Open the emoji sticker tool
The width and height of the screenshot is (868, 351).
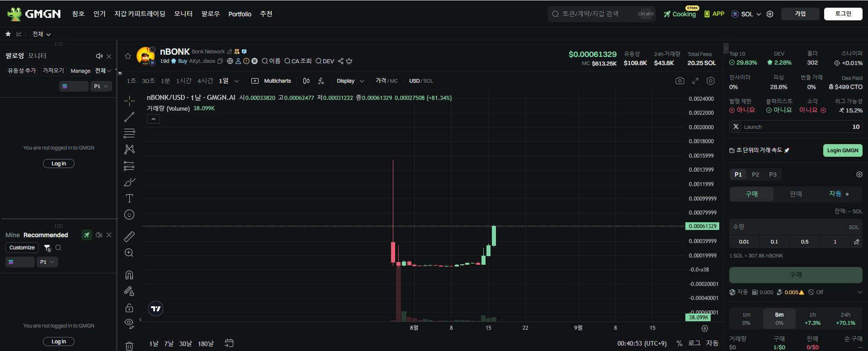pos(129,215)
